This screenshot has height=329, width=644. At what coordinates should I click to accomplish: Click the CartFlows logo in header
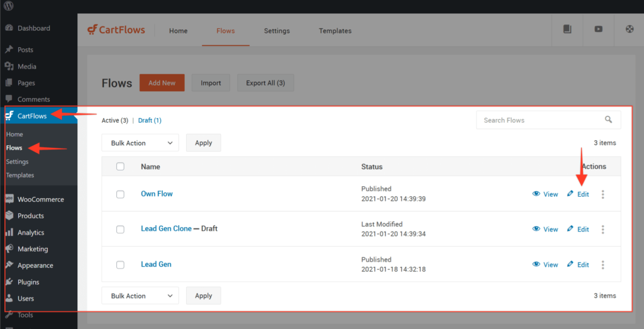pyautogui.click(x=116, y=30)
